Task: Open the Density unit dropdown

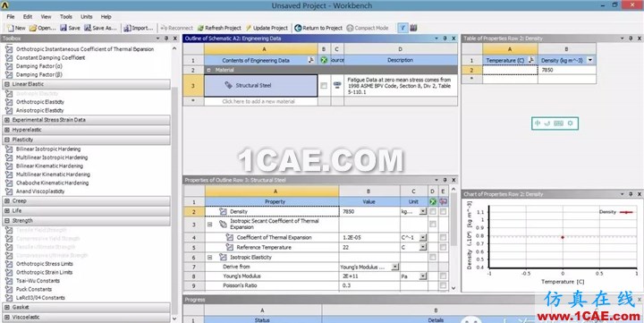Action: (x=422, y=211)
